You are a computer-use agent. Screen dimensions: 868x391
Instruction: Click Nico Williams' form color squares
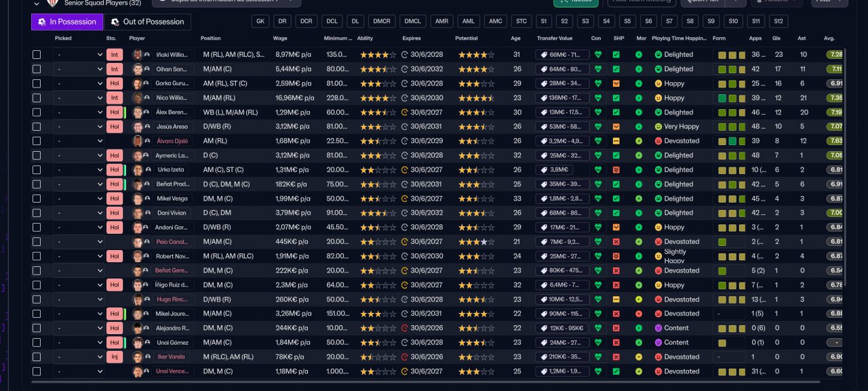click(731, 98)
